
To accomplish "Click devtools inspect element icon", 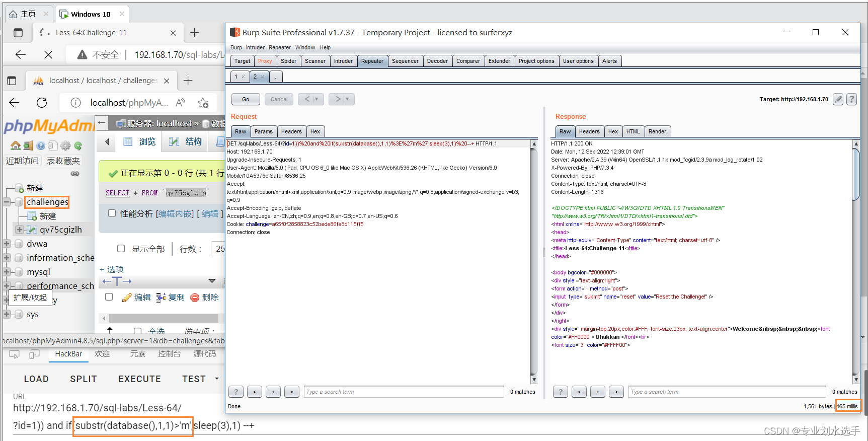I will (x=15, y=354).
